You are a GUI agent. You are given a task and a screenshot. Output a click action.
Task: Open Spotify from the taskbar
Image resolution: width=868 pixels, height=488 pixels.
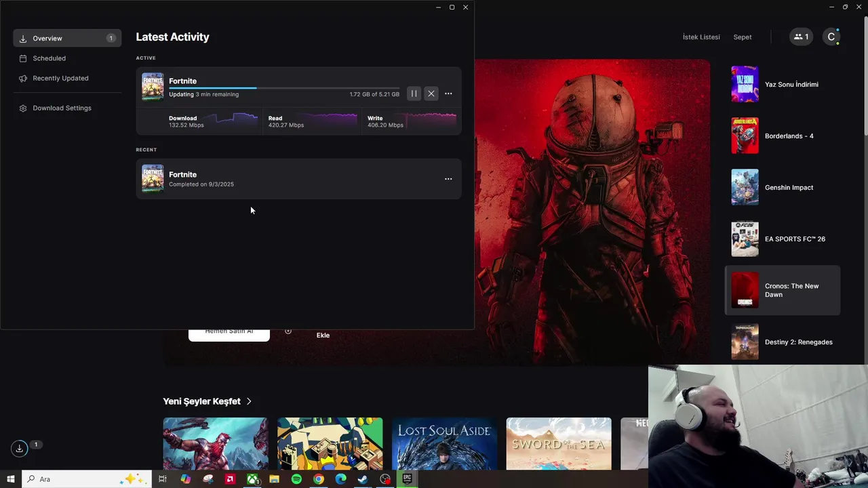(296, 479)
